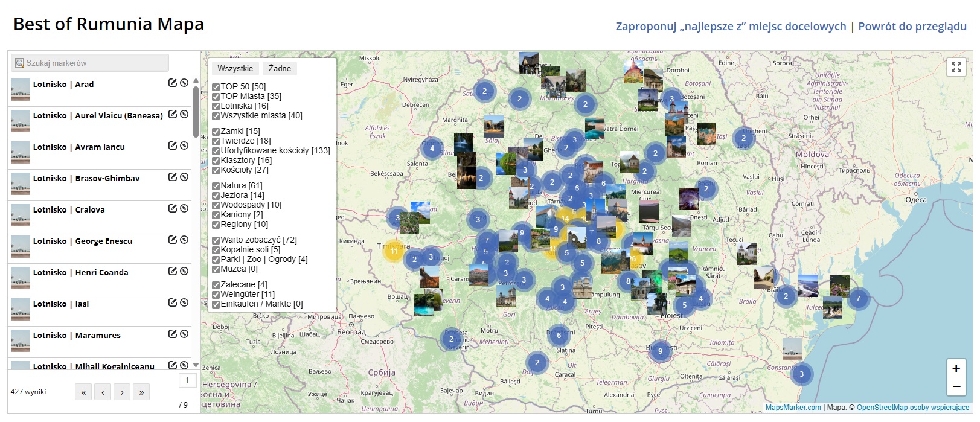Click the yellow cluster marker labeled 11
980x422 pixels.
(x=394, y=251)
